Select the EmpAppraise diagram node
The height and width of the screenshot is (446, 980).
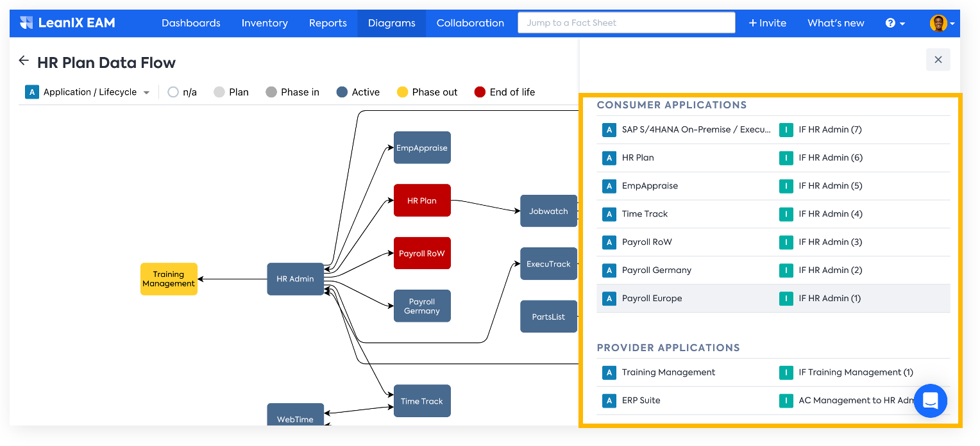tap(422, 148)
